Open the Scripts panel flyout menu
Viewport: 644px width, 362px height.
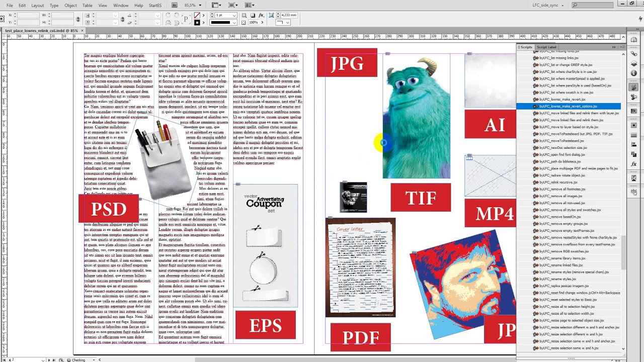point(622,47)
